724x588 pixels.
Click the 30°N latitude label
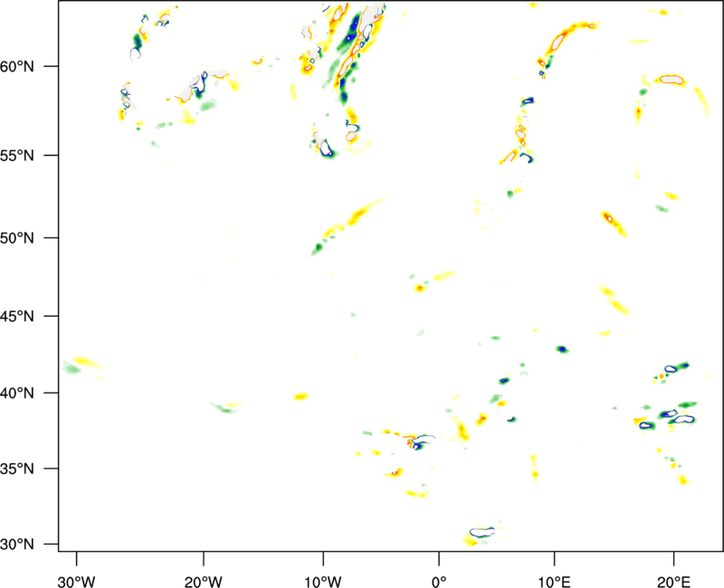tap(17, 545)
